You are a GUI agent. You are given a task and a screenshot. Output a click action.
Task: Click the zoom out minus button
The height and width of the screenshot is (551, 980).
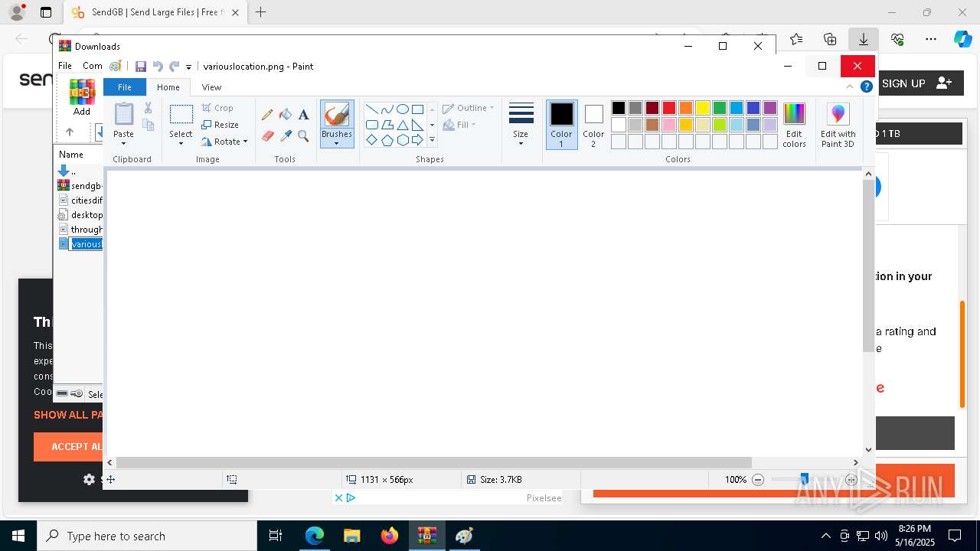point(758,480)
